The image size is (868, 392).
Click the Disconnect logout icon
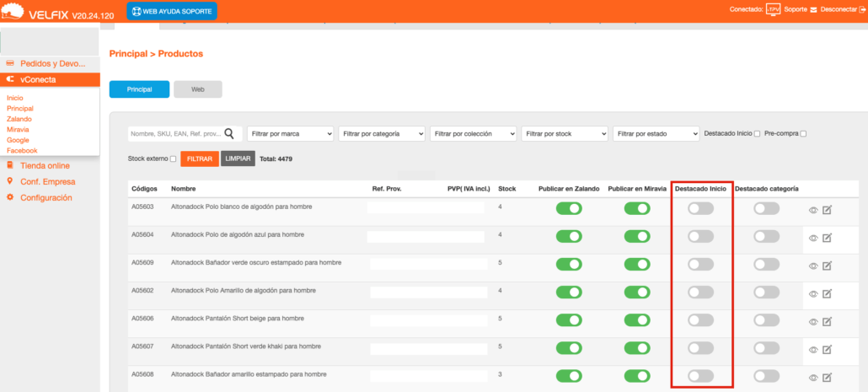860,10
